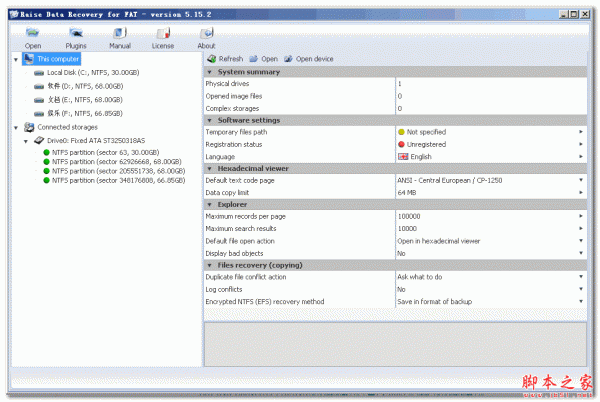Select NTFS partition (sector 63, 30.00GB) label

pyautogui.click(x=106, y=152)
